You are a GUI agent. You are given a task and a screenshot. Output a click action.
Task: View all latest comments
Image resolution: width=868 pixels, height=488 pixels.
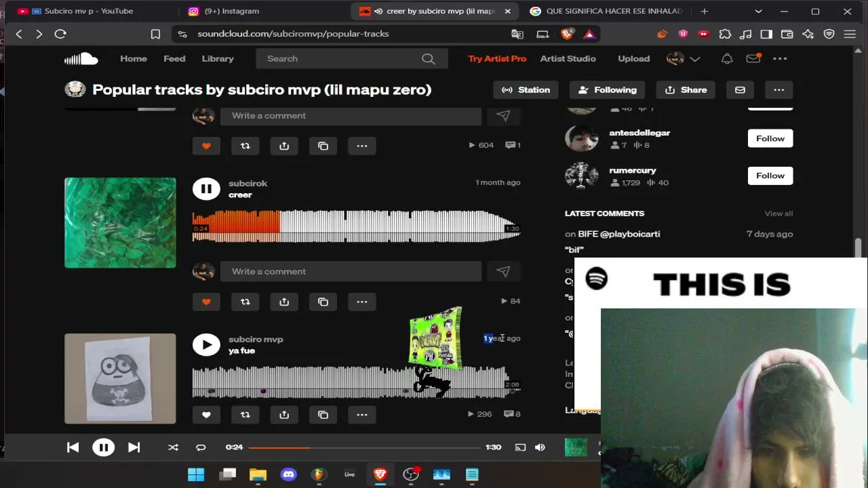click(778, 213)
